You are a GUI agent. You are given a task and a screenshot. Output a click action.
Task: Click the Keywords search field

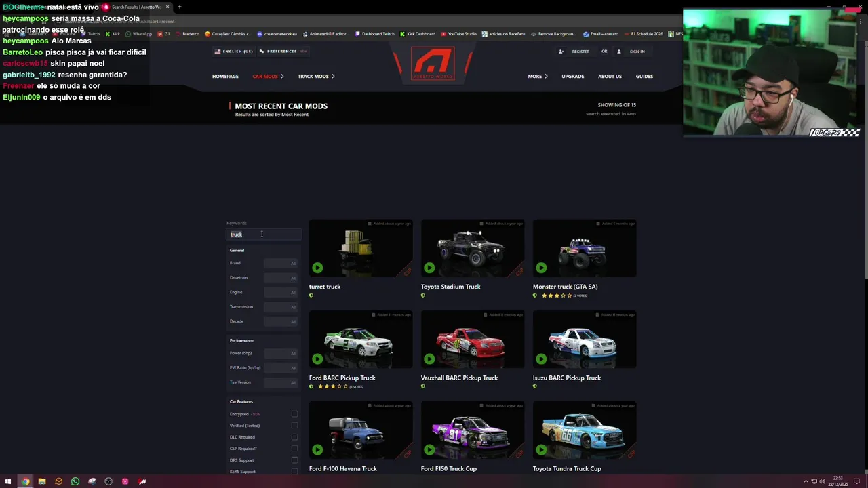pyautogui.click(x=264, y=235)
